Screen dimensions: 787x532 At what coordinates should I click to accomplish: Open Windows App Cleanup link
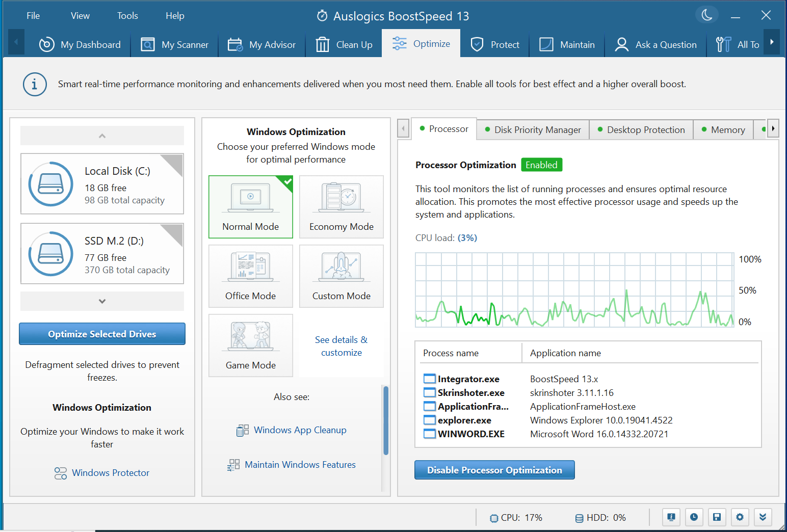[300, 430]
